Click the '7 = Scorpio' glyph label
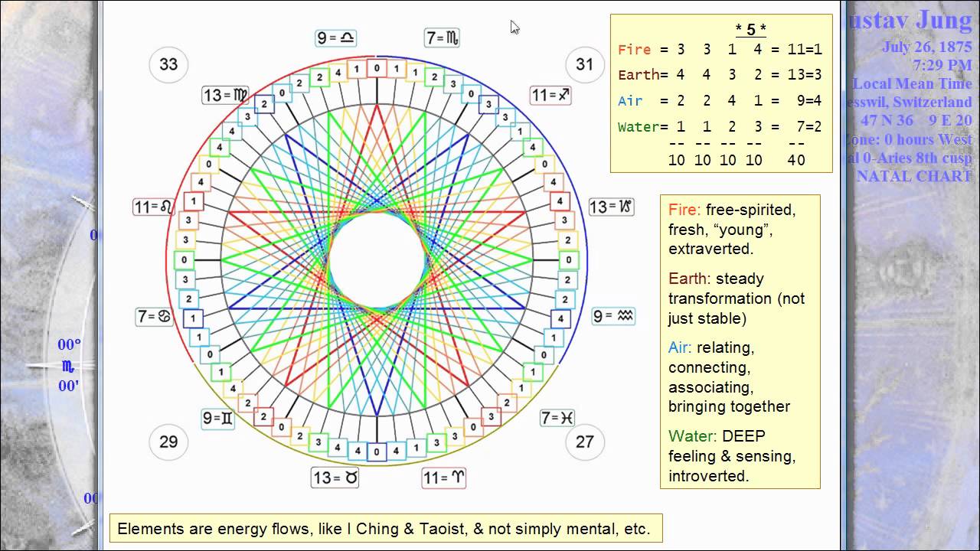This screenshot has width=980, height=551. (443, 37)
